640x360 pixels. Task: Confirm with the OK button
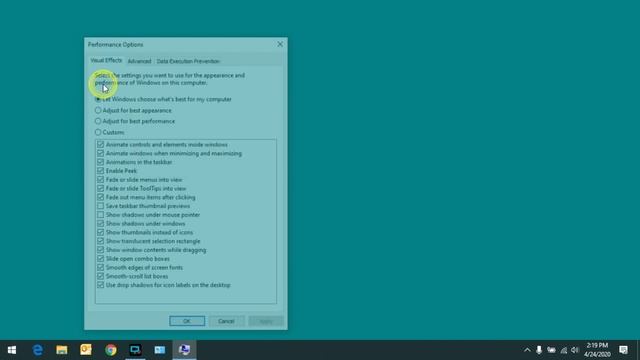187,321
